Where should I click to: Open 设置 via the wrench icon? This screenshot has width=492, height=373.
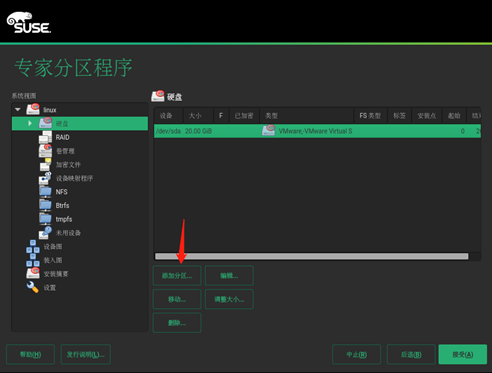[x=33, y=287]
